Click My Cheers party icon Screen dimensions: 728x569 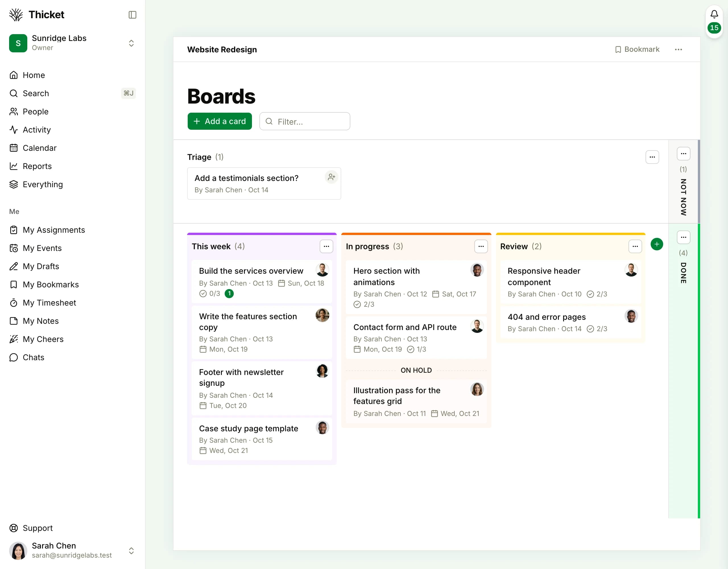coord(14,339)
